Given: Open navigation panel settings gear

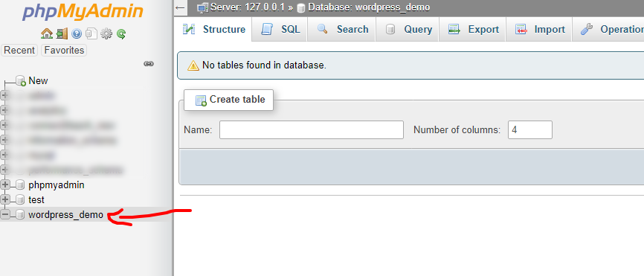Looking at the screenshot, I should 106,33.
